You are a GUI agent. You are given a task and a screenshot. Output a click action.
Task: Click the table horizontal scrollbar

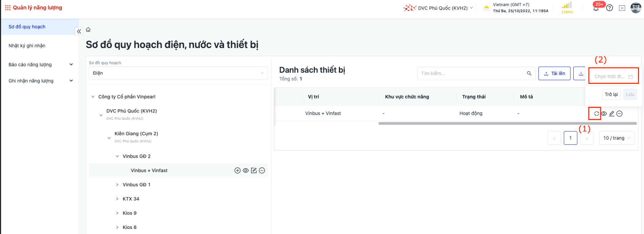508,123
